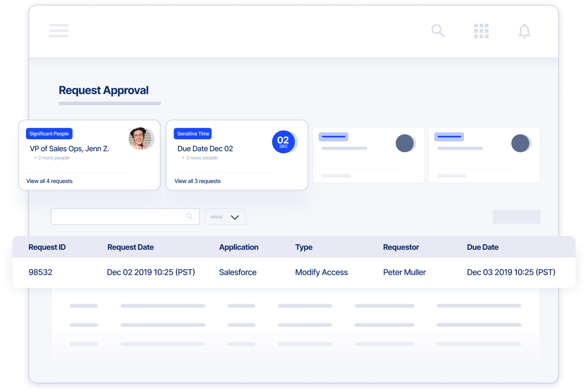Sort by Application column header
This screenshot has height=391, width=588.
[239, 247]
